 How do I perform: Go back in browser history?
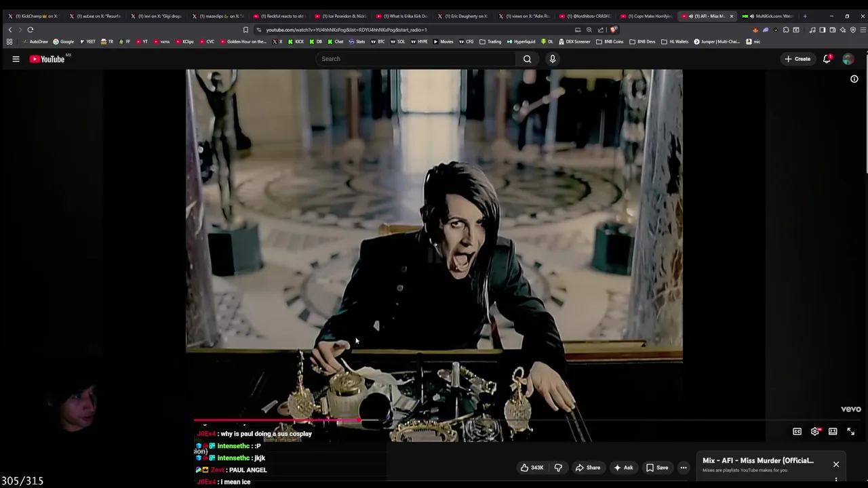pos(10,30)
